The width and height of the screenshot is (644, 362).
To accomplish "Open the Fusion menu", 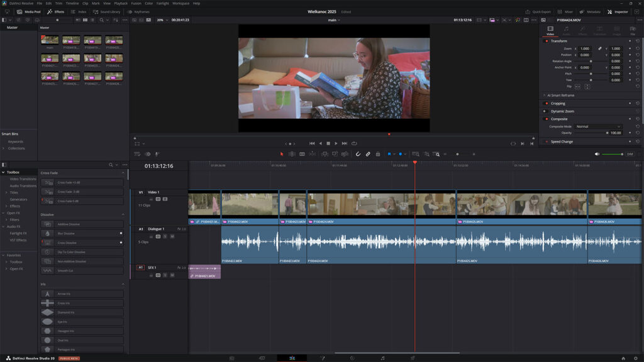I will click(136, 3).
